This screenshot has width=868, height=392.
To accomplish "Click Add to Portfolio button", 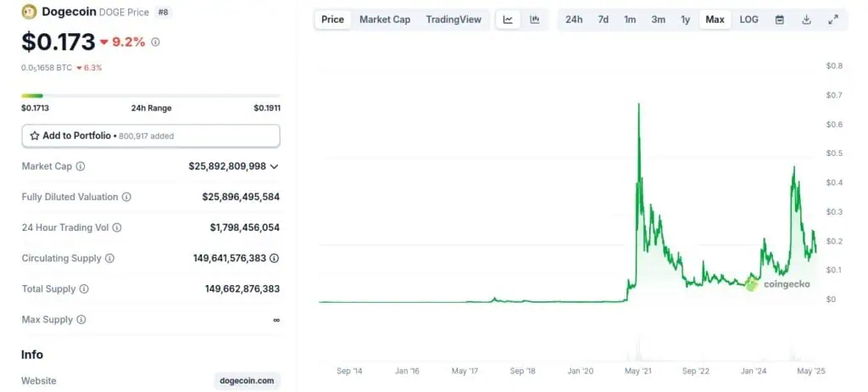I will pyautogui.click(x=150, y=136).
